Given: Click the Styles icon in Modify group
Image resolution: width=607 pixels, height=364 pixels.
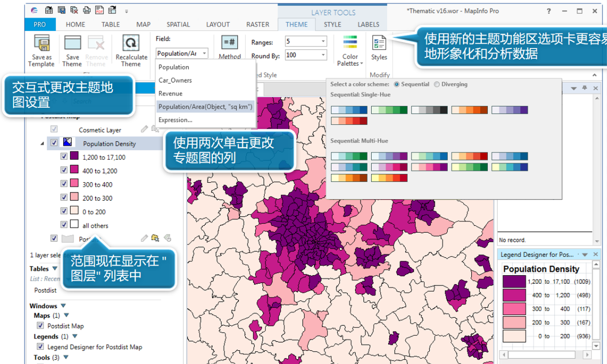Looking at the screenshot, I should point(379,43).
